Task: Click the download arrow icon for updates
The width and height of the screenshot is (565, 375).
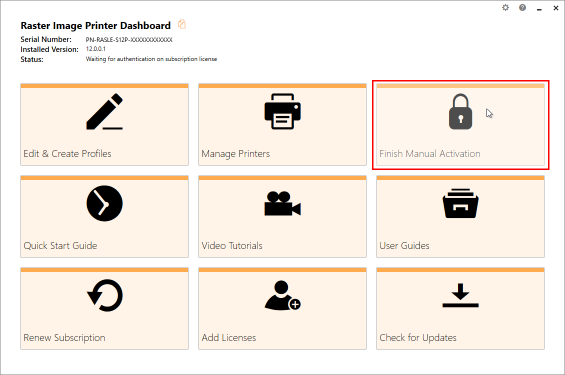Action: coord(460,295)
